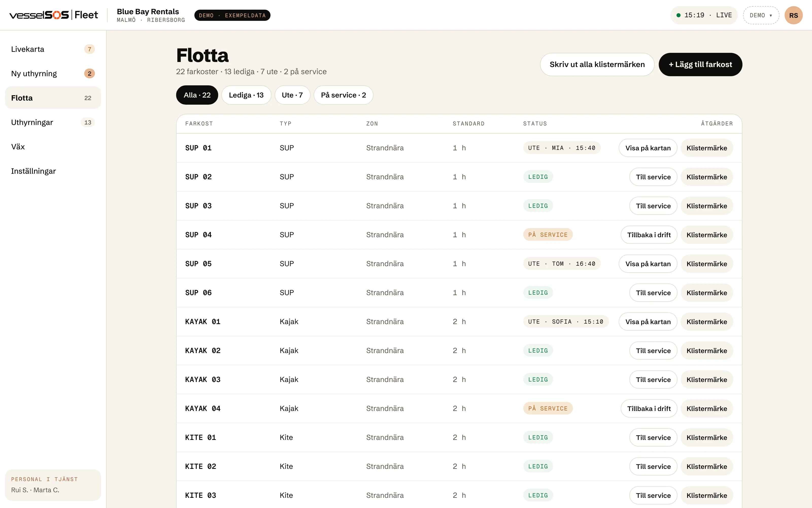The image size is (812, 508).
Task: Select Flotta in the sidebar
Action: pyautogui.click(x=53, y=98)
